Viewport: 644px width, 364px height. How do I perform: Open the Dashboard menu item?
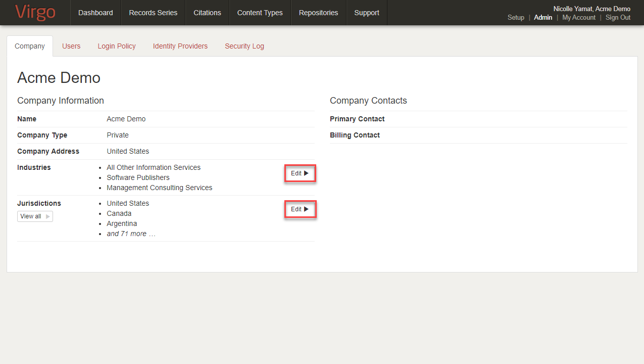[95, 13]
